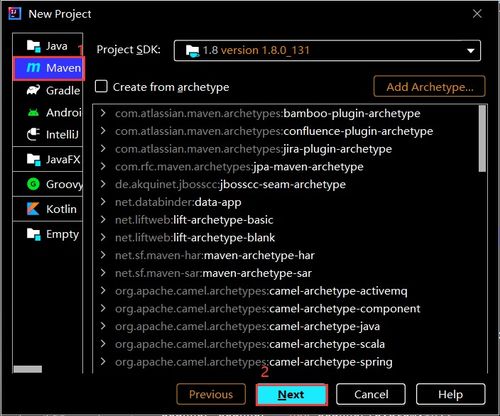This screenshot has width=500, height=416.
Task: Select the Groovy green icon
Action: click(x=33, y=184)
